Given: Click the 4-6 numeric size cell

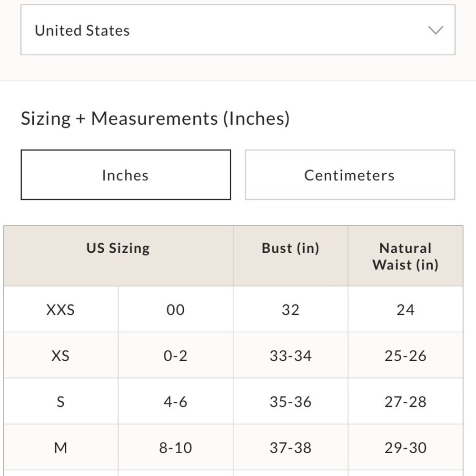Looking at the screenshot, I should [x=176, y=401].
